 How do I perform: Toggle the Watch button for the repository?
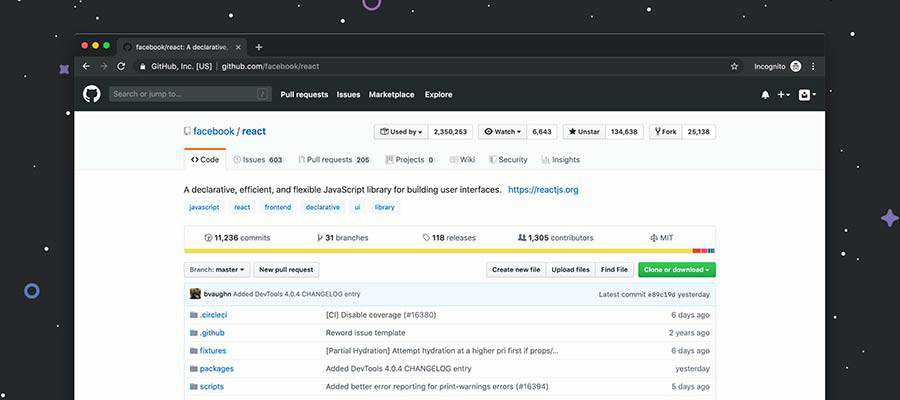click(502, 131)
